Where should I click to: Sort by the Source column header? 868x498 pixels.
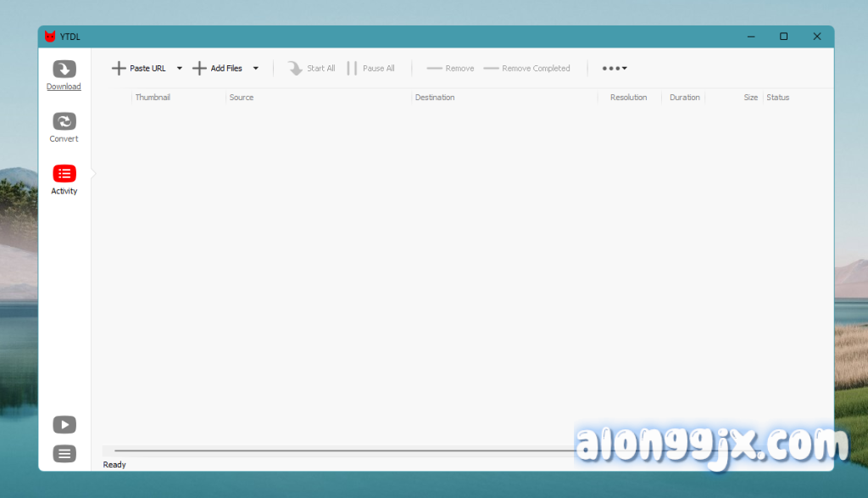pos(242,98)
